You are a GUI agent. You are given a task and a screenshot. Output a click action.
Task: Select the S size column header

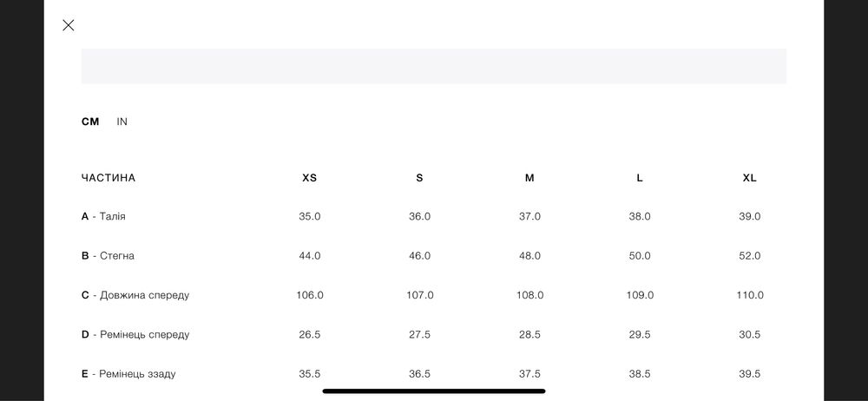[x=419, y=178]
